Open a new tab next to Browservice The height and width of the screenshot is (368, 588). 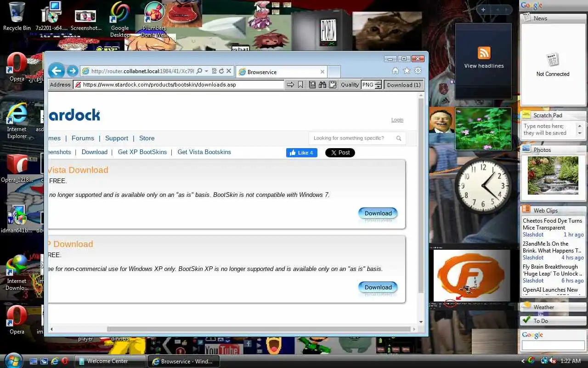334,72
